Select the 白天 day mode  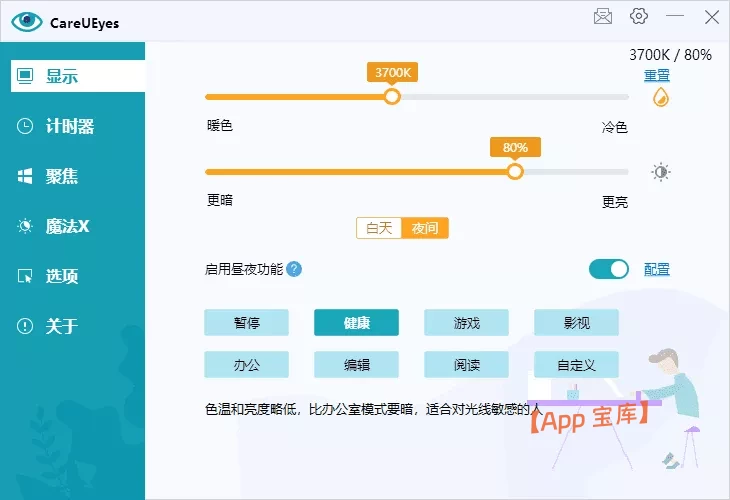tap(379, 228)
